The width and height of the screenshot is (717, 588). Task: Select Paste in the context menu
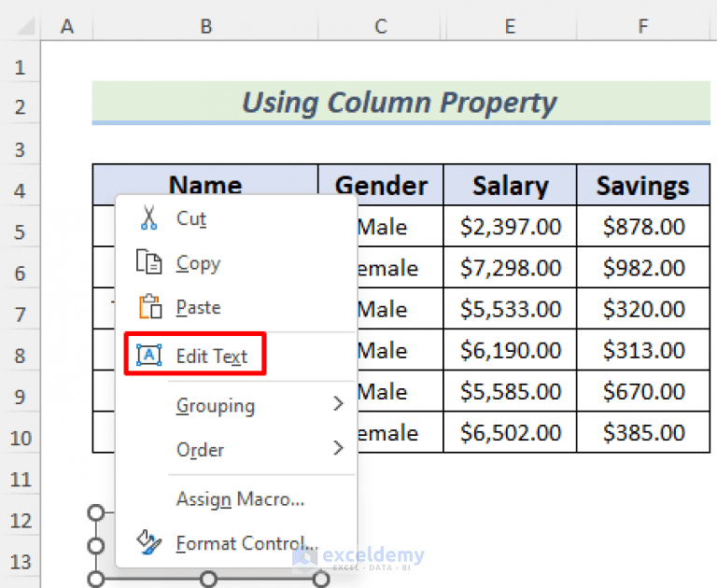coord(235,307)
